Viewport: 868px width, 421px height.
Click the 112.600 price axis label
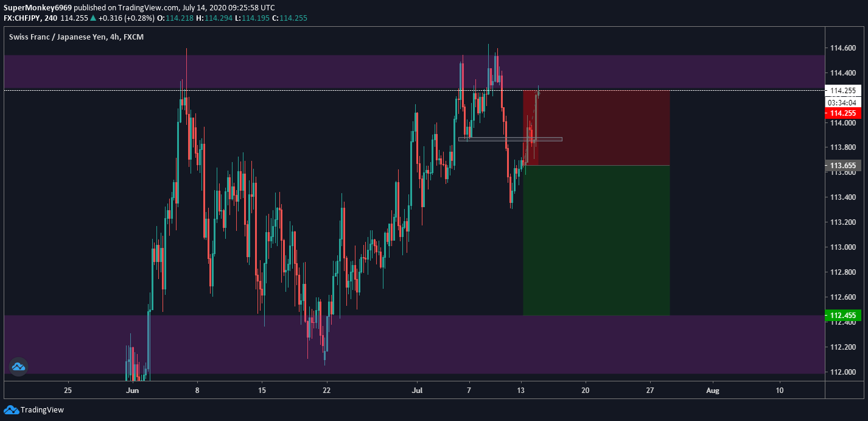click(842, 297)
